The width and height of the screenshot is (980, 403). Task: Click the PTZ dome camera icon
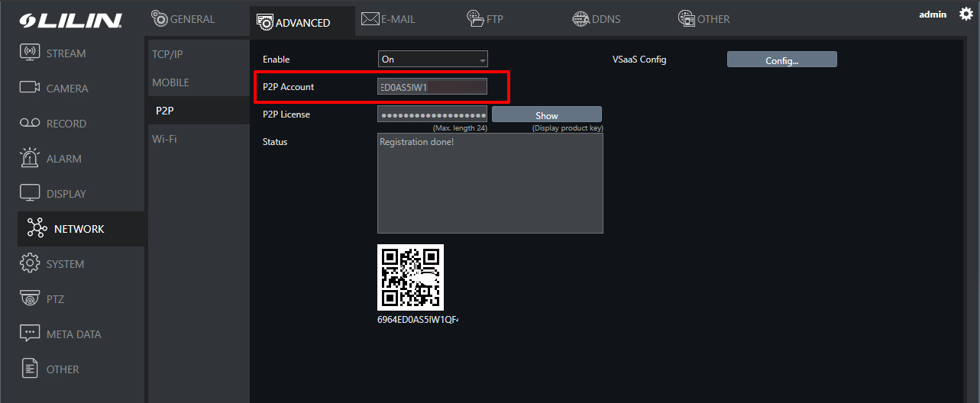[x=29, y=298]
